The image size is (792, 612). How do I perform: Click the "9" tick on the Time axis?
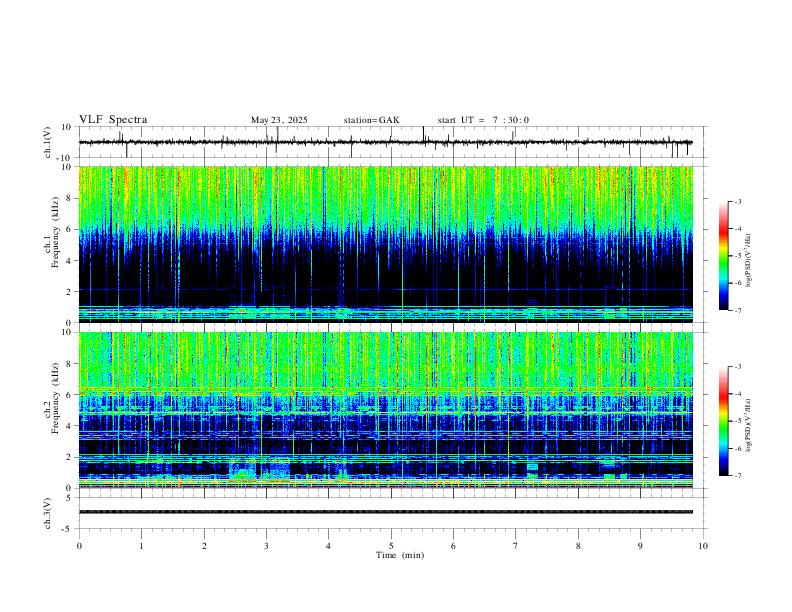click(640, 546)
